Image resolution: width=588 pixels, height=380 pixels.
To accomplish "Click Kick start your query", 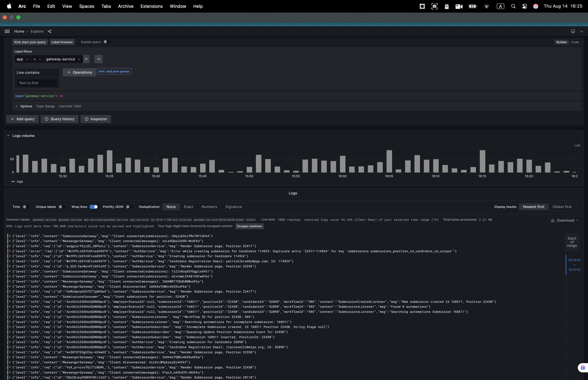I will coord(30,42).
